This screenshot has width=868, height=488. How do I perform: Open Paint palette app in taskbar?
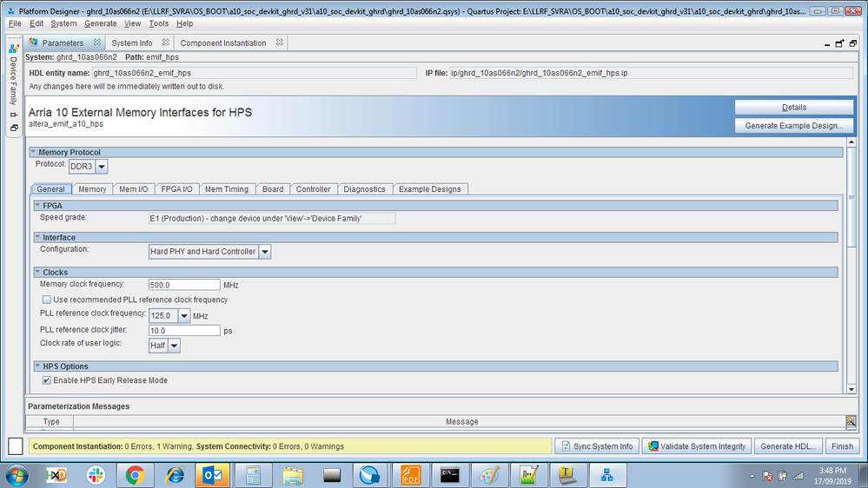(489, 475)
